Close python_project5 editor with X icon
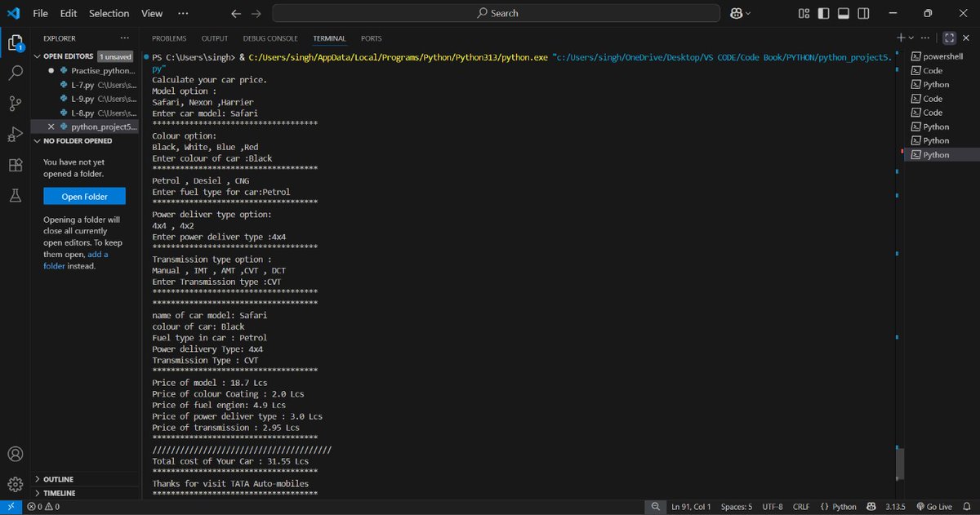The width and height of the screenshot is (980, 515). coord(51,127)
